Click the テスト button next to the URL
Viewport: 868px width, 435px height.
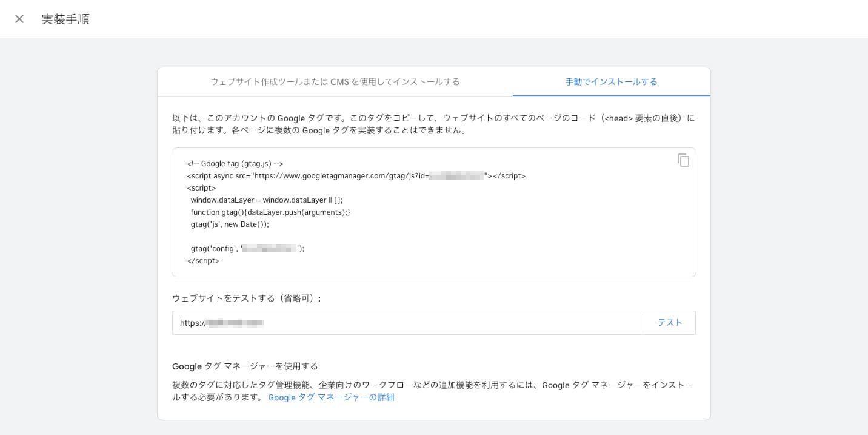coord(670,322)
